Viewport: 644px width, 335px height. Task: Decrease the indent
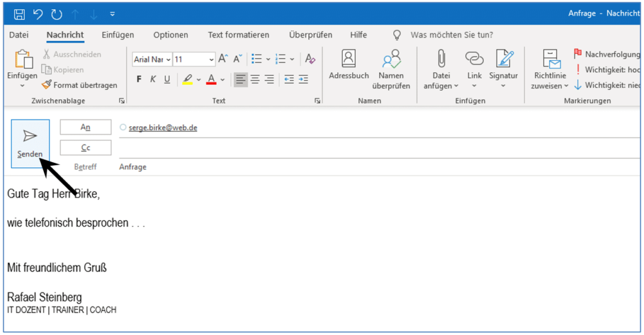click(x=289, y=79)
